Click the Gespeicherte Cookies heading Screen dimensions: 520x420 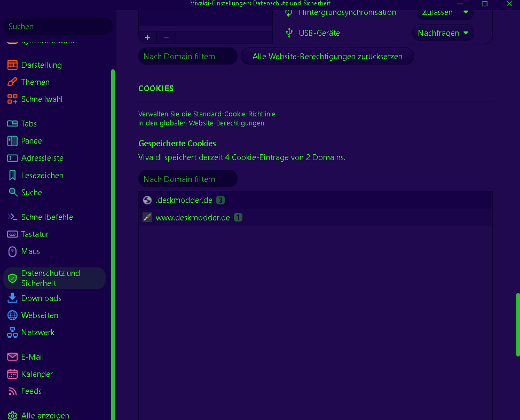[177, 144]
